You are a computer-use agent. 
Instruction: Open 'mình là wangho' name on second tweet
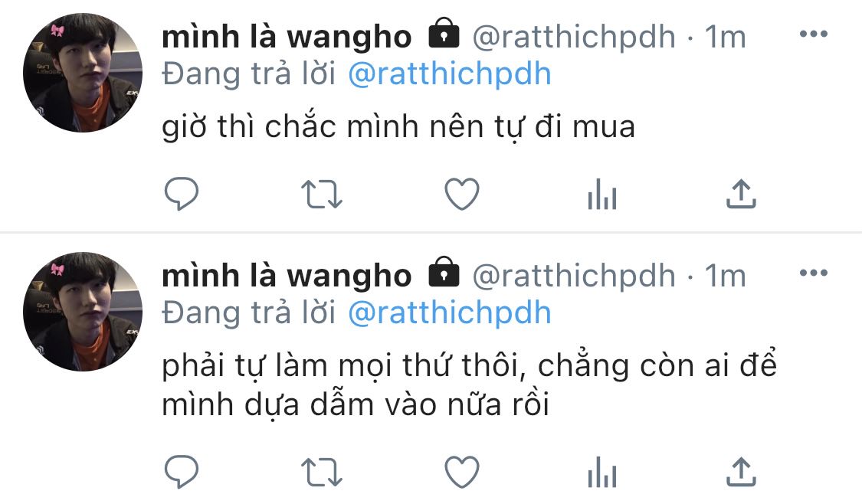[x=287, y=276]
